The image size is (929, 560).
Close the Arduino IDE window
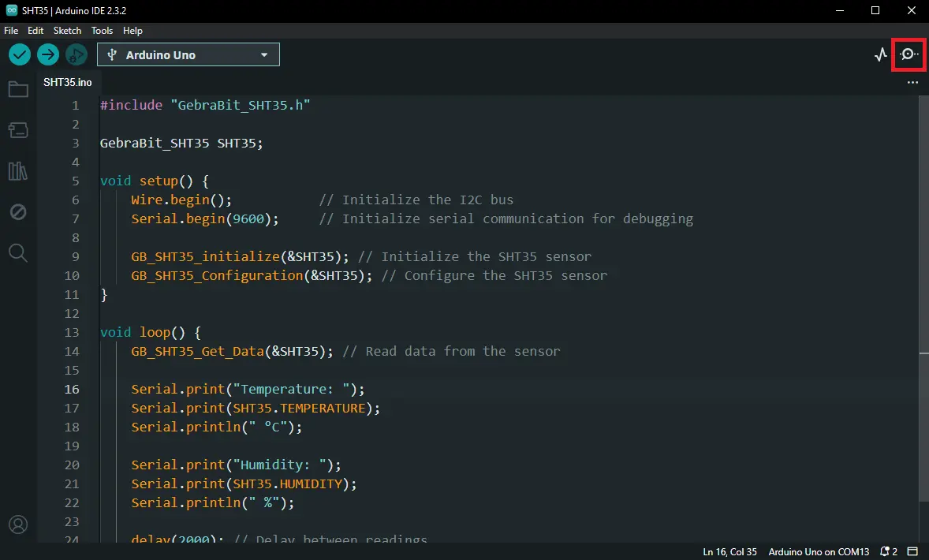[911, 10]
